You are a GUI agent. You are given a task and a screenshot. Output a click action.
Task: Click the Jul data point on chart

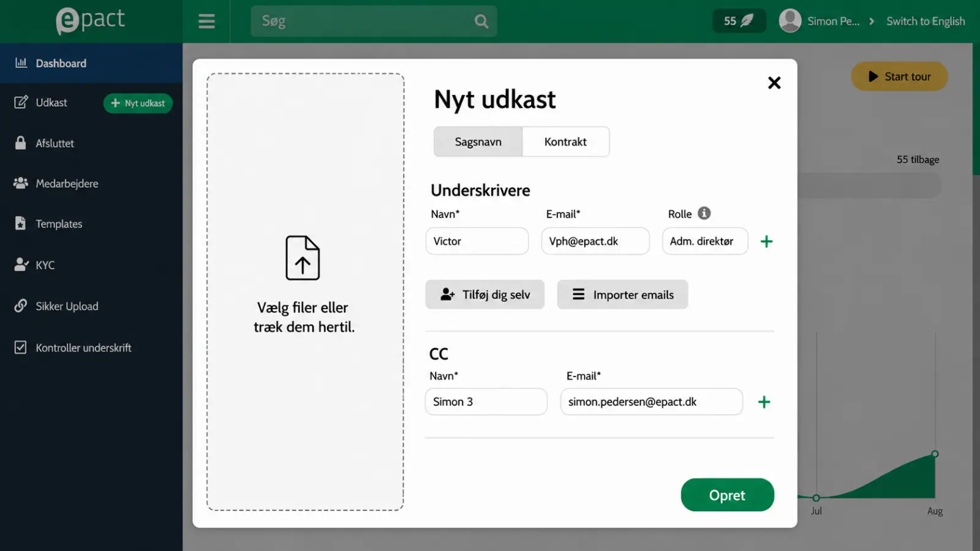pos(816,498)
